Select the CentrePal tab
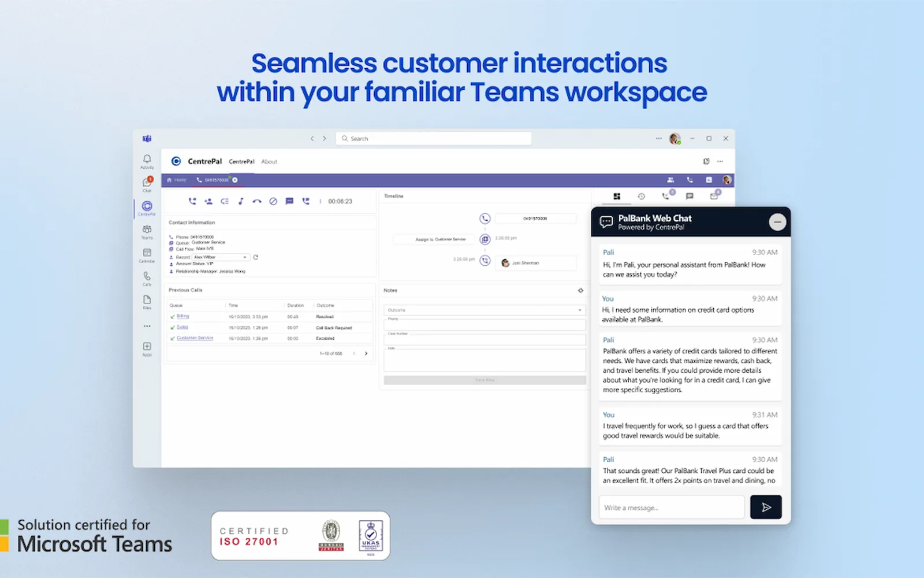This screenshot has width=924, height=578. pos(241,162)
